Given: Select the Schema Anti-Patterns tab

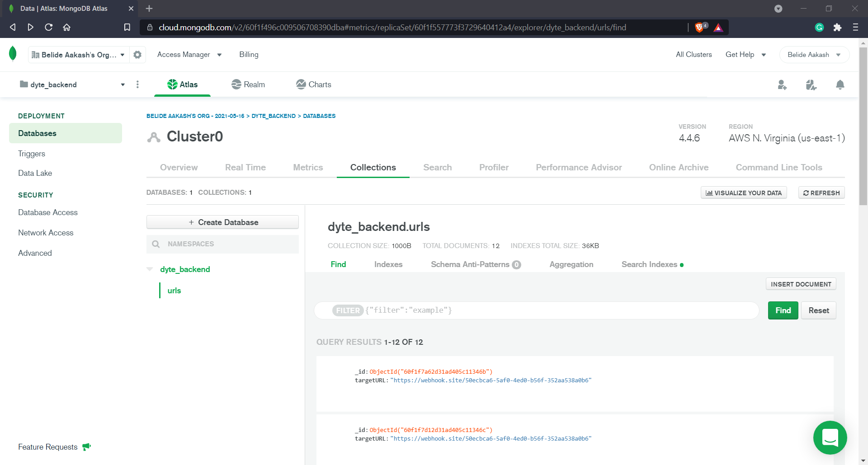Looking at the screenshot, I should click(476, 264).
